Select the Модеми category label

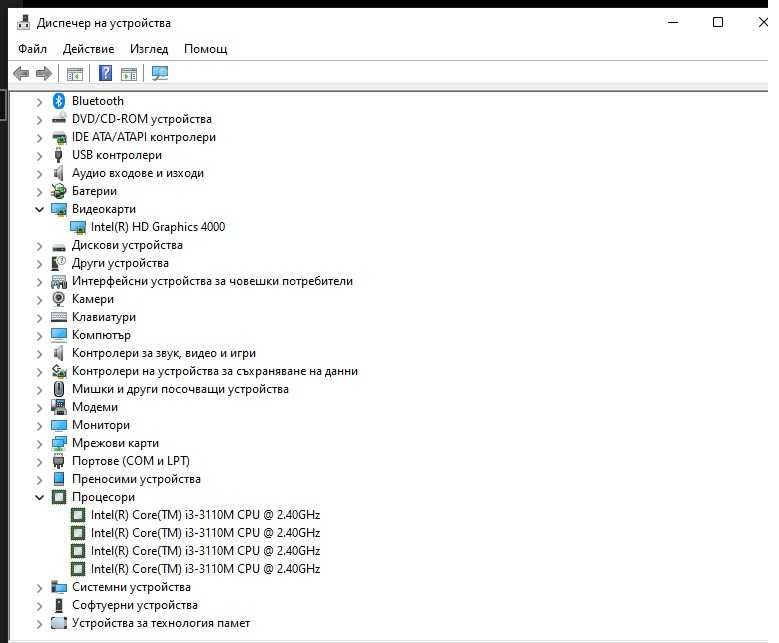pyautogui.click(x=95, y=407)
